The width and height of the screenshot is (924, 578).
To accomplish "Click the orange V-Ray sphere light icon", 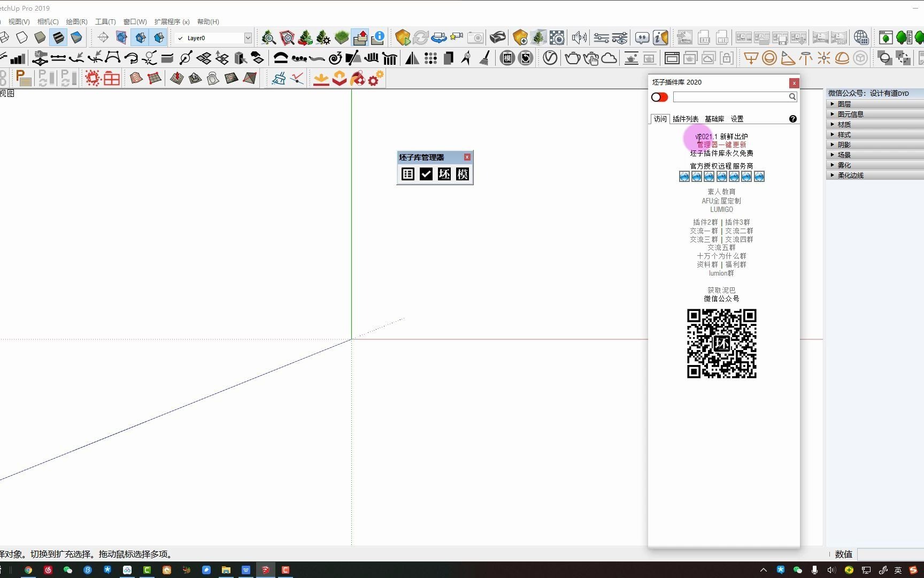I will point(769,58).
